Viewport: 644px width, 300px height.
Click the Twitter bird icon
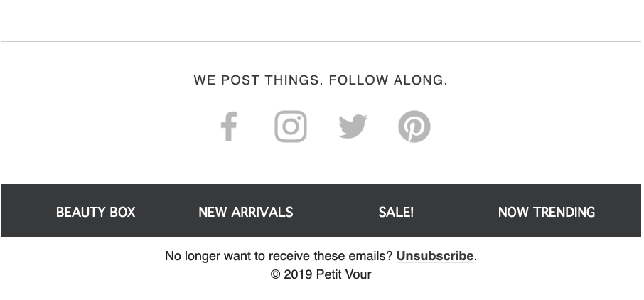pyautogui.click(x=353, y=127)
